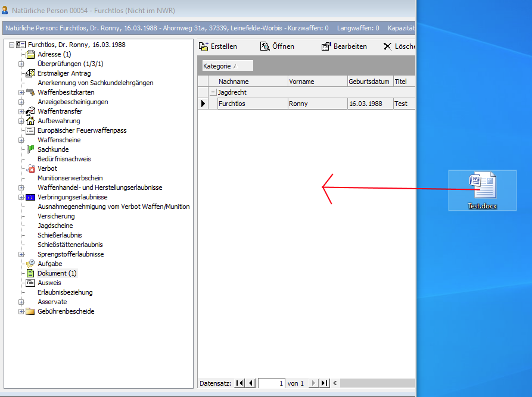This screenshot has height=397, width=532.
Task: Click the EU flag icon for Verbringungserlaubnisse
Action: 30,197
